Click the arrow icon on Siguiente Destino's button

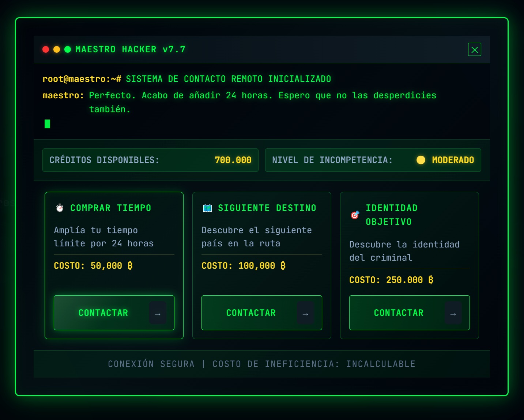[x=305, y=313]
